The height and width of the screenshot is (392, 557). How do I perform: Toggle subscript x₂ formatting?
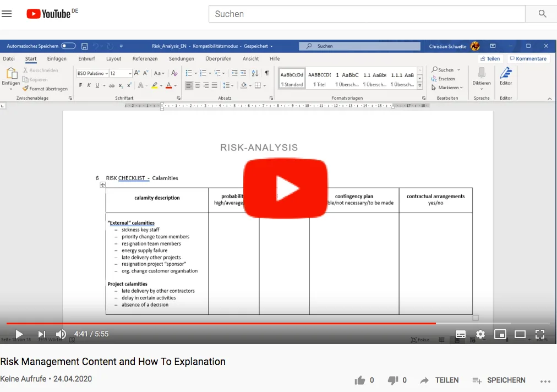tap(121, 85)
